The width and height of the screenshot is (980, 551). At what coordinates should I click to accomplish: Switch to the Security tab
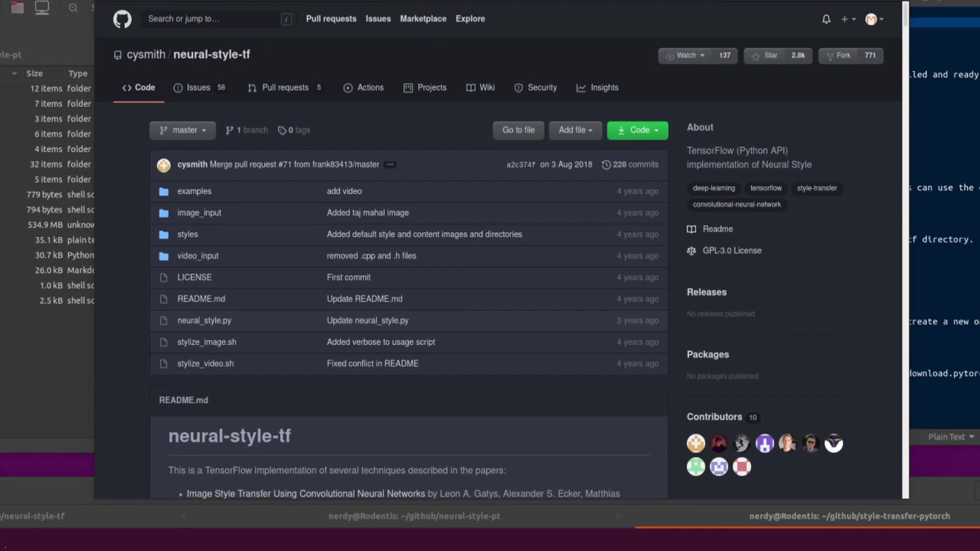[535, 88]
